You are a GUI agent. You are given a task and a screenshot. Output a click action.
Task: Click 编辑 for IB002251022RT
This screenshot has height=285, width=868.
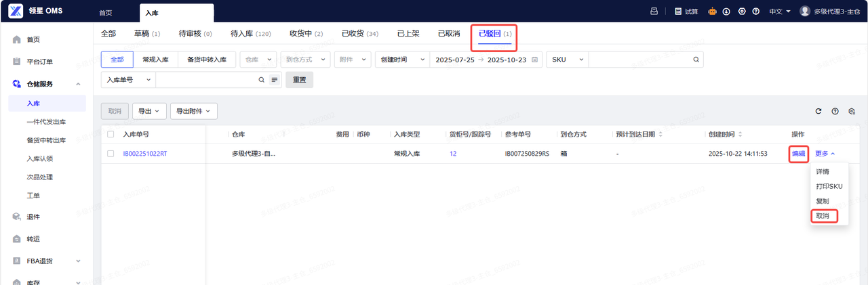[798, 154]
